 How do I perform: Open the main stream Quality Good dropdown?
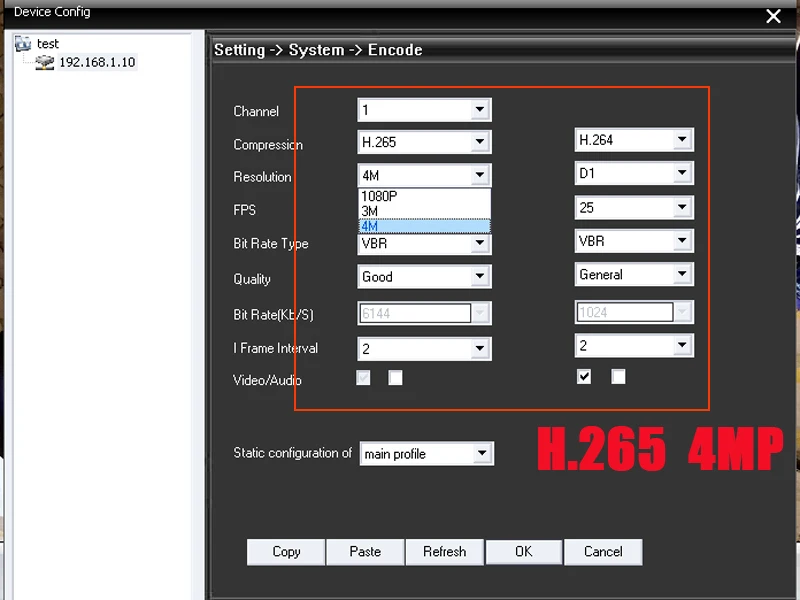[424, 277]
